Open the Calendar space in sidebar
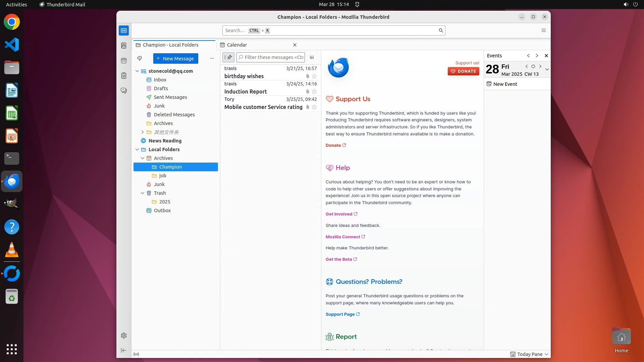This screenshot has height=362, width=644. (124, 61)
